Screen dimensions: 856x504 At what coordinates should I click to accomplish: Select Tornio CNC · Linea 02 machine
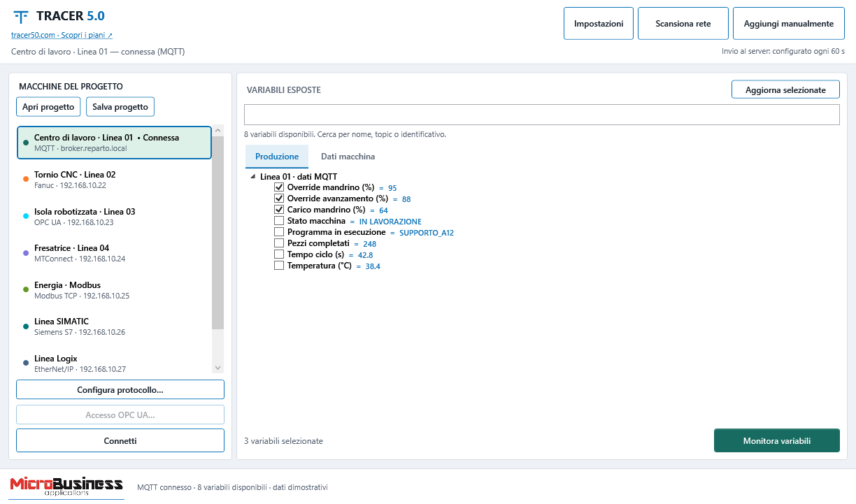pos(114,180)
